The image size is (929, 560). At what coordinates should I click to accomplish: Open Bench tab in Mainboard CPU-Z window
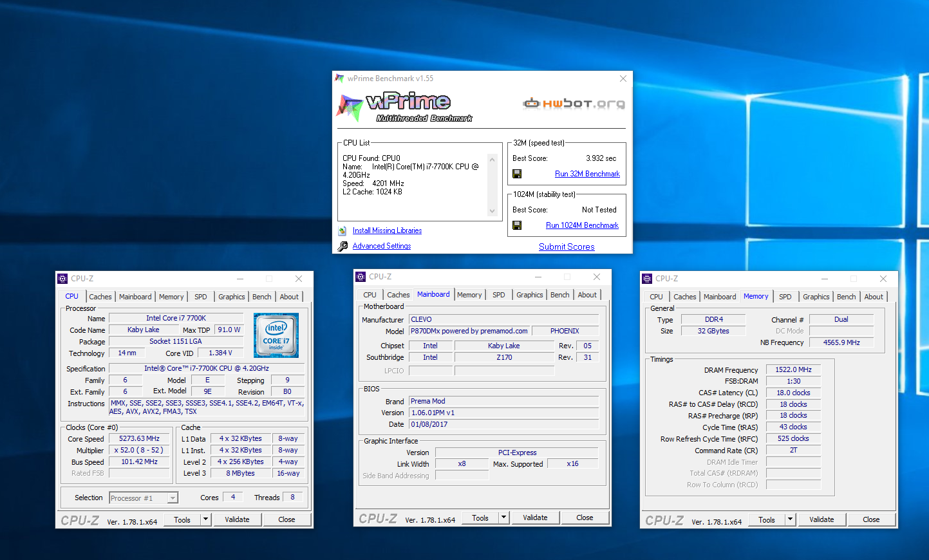tap(559, 295)
